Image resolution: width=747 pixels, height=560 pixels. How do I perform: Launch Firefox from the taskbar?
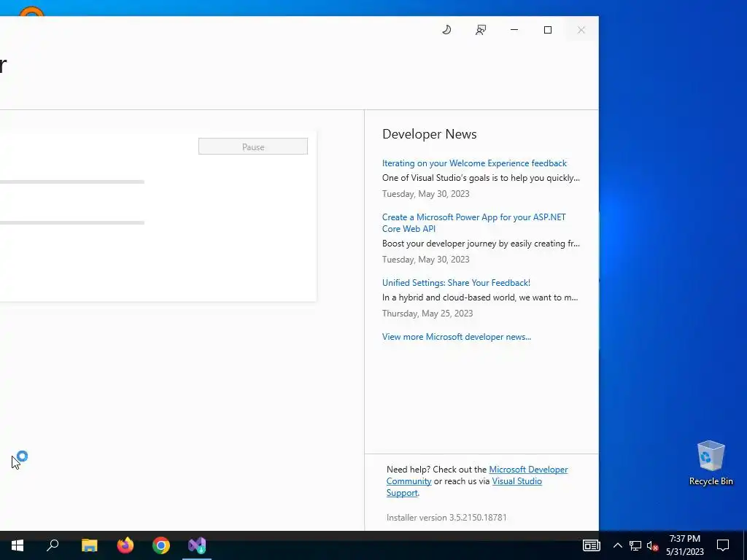125,545
